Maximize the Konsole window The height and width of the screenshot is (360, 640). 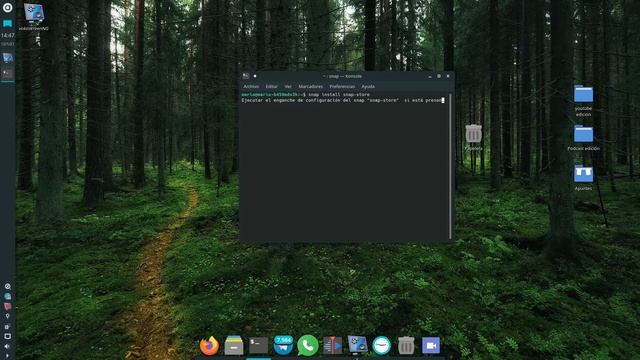click(x=439, y=76)
